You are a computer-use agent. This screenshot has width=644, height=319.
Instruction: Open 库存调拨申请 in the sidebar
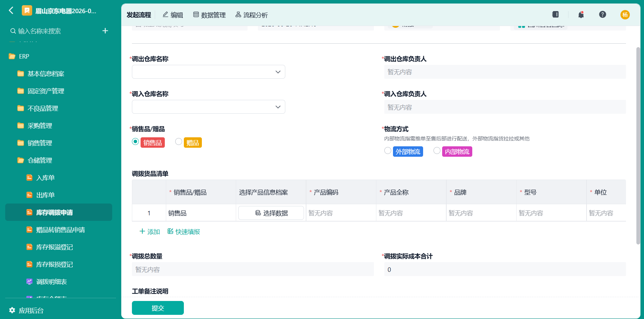(x=59, y=212)
